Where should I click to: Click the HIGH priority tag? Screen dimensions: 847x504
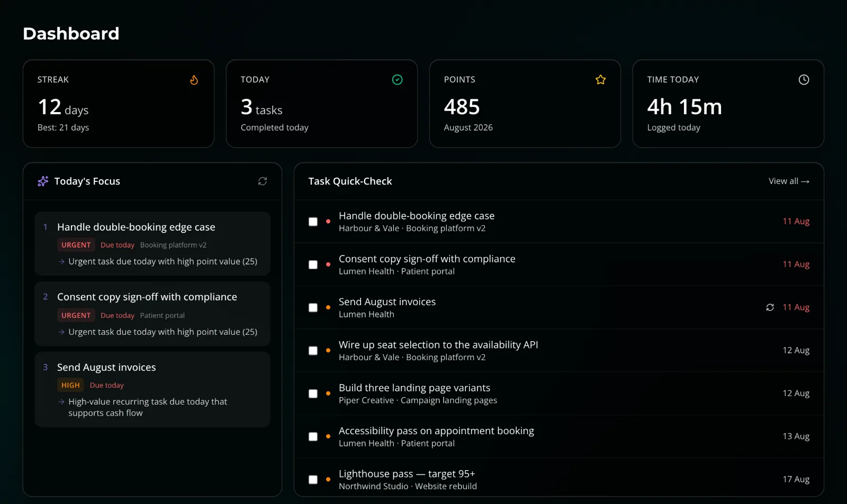70,386
